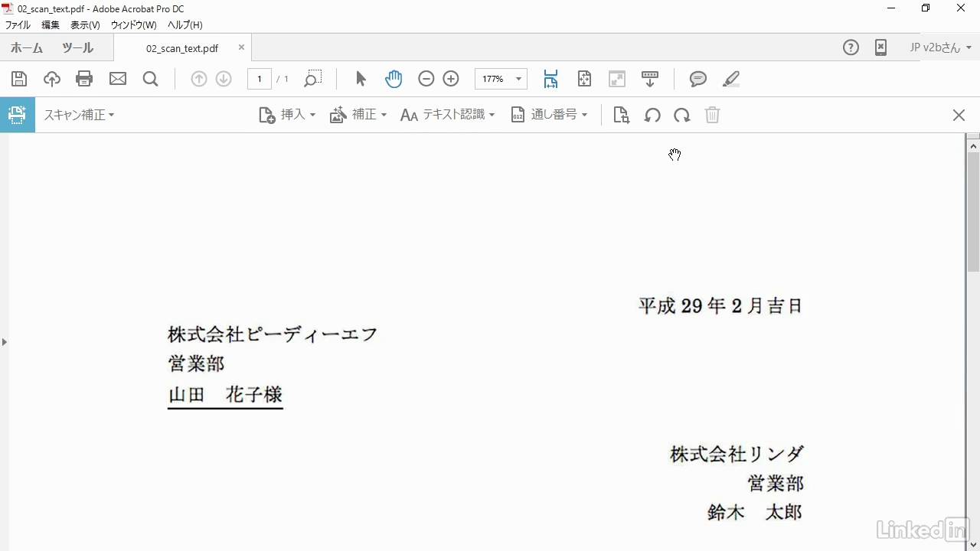980x551 pixels.
Task: Open the JP v2bさん account dropdown
Action: [940, 47]
